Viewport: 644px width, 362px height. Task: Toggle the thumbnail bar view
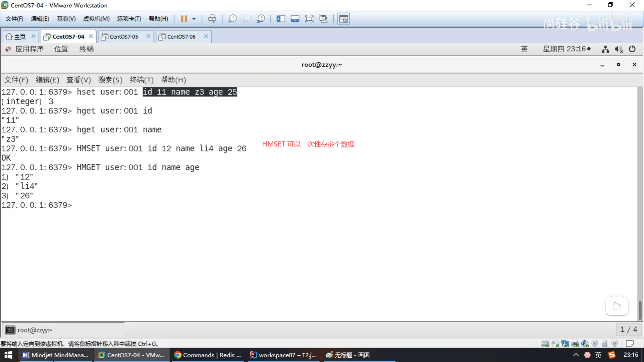click(x=295, y=19)
